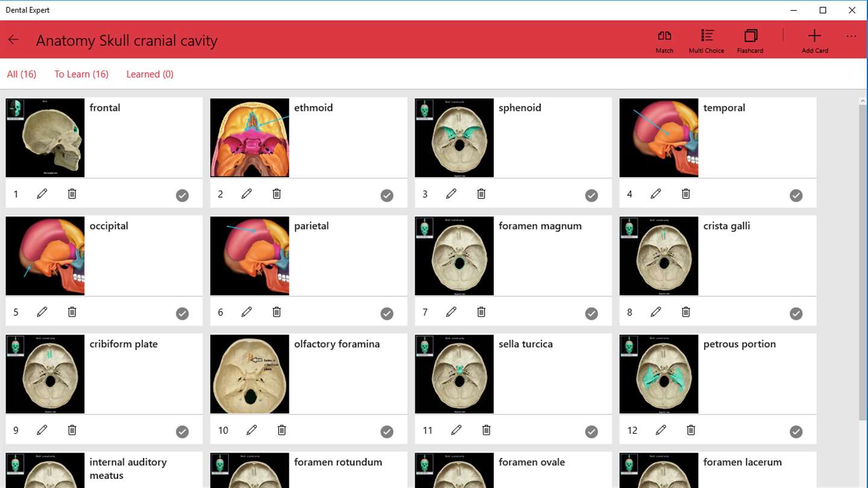Delete the crista galli card
This screenshot has height=488, width=868.
[x=686, y=312]
